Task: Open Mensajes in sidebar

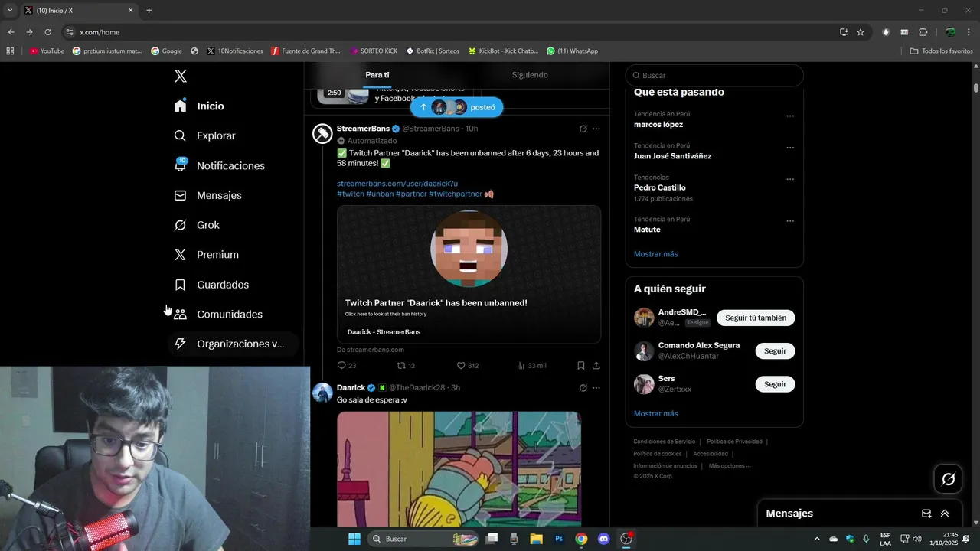Action: click(208, 195)
